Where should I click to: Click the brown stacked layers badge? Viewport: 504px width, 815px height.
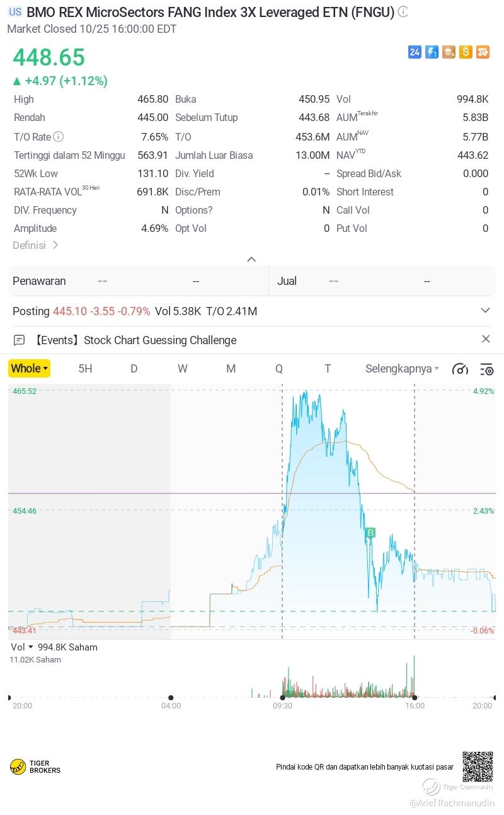point(449,52)
